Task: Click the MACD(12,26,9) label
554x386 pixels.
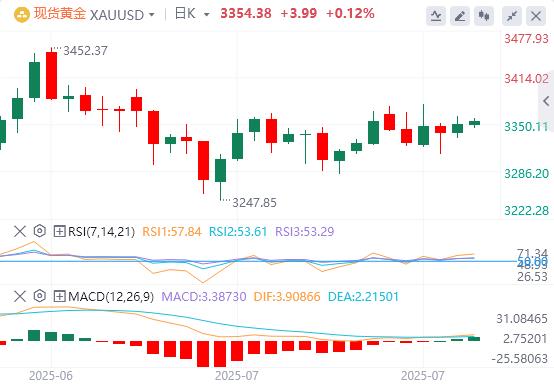Action: [111, 297]
